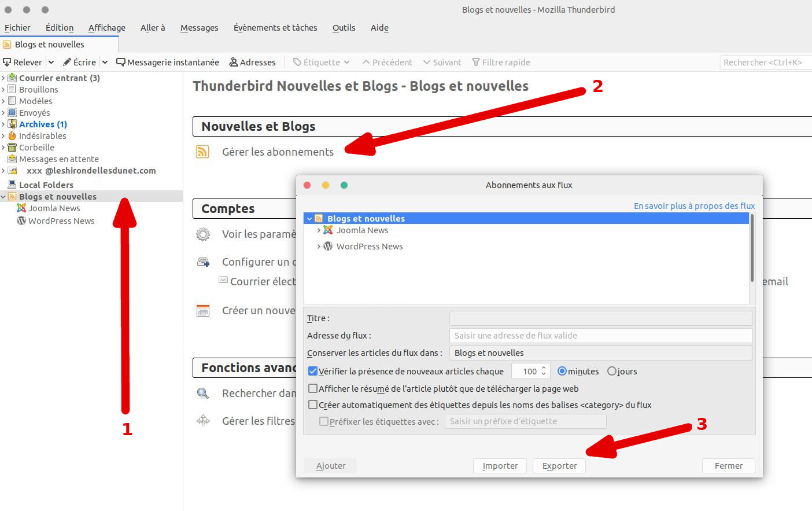Open the Écrire dropdown arrow
The width and height of the screenshot is (812, 511).
click(x=105, y=62)
